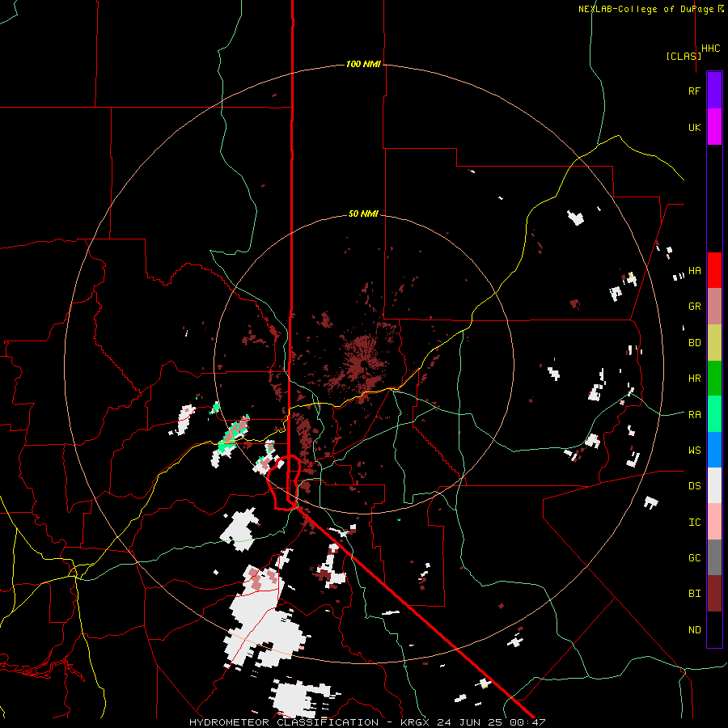
Task: Click the 'BD' legend label
Action: point(694,343)
